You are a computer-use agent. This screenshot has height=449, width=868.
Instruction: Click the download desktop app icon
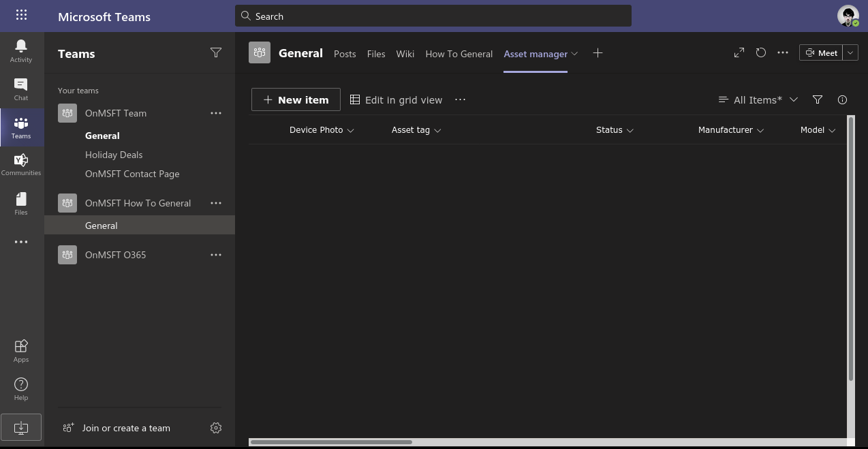click(21, 428)
